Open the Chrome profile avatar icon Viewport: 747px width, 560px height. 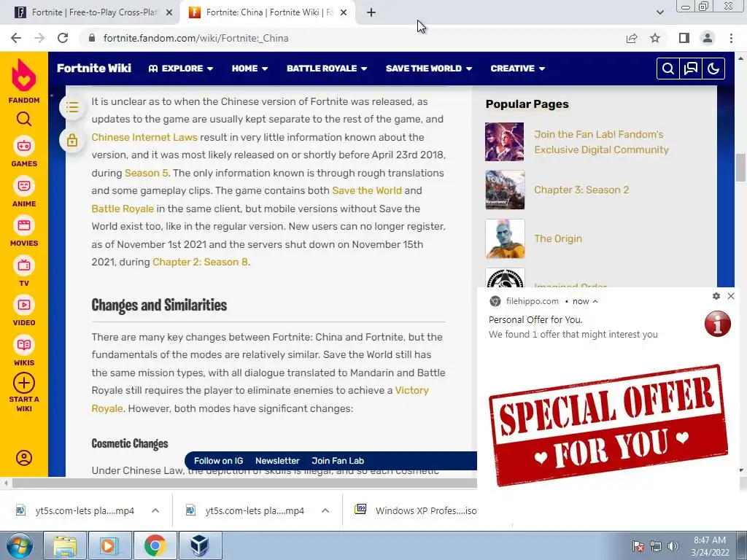tap(708, 38)
